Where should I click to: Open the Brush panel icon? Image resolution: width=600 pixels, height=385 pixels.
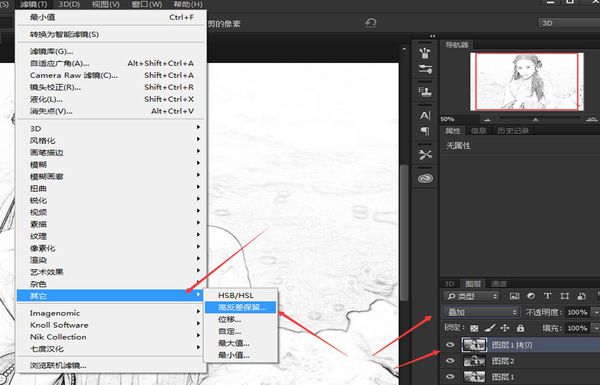(425, 69)
